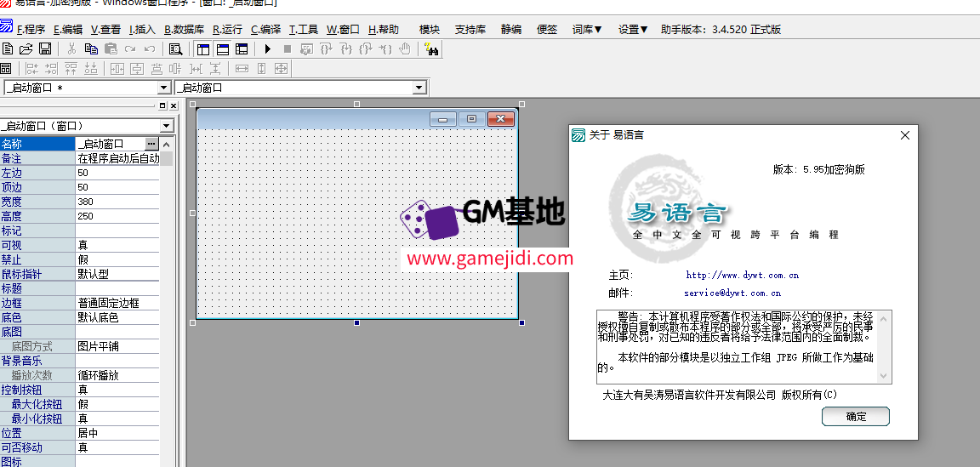Click the Copy icon in the toolbar
The image size is (980, 467).
point(91,48)
